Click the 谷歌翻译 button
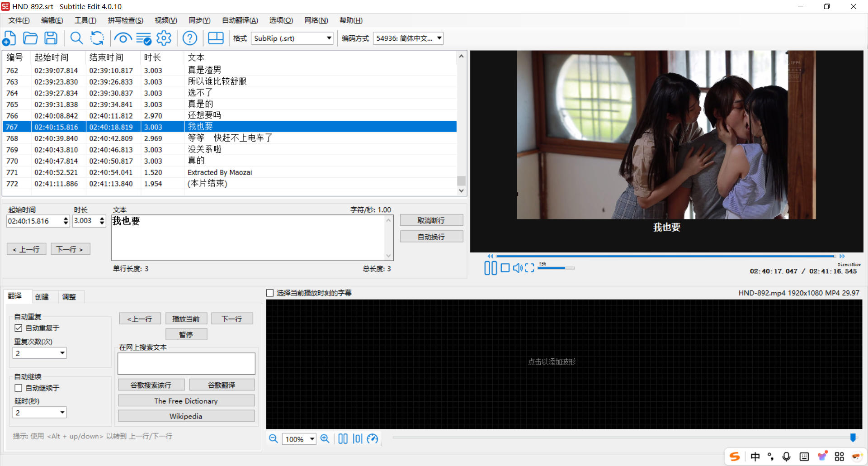 tap(222, 385)
